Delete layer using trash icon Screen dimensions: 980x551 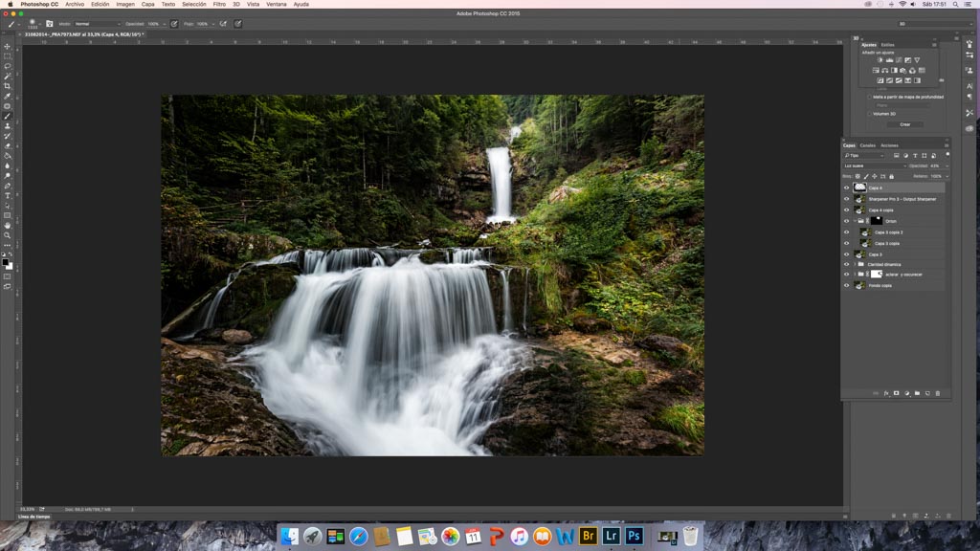938,393
